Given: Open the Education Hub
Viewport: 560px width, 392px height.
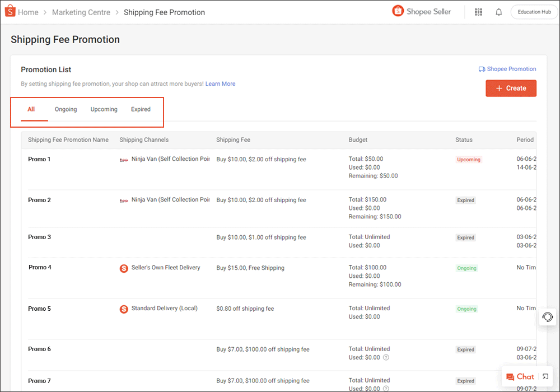Looking at the screenshot, I should click(534, 11).
